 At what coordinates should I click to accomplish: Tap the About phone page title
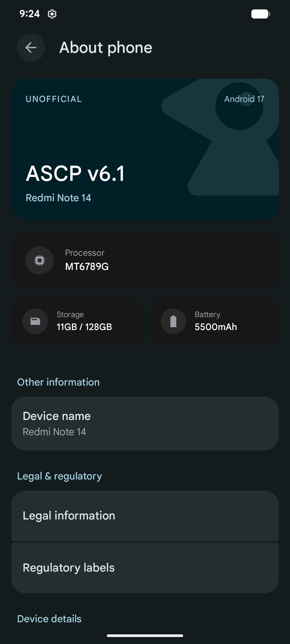[106, 48]
